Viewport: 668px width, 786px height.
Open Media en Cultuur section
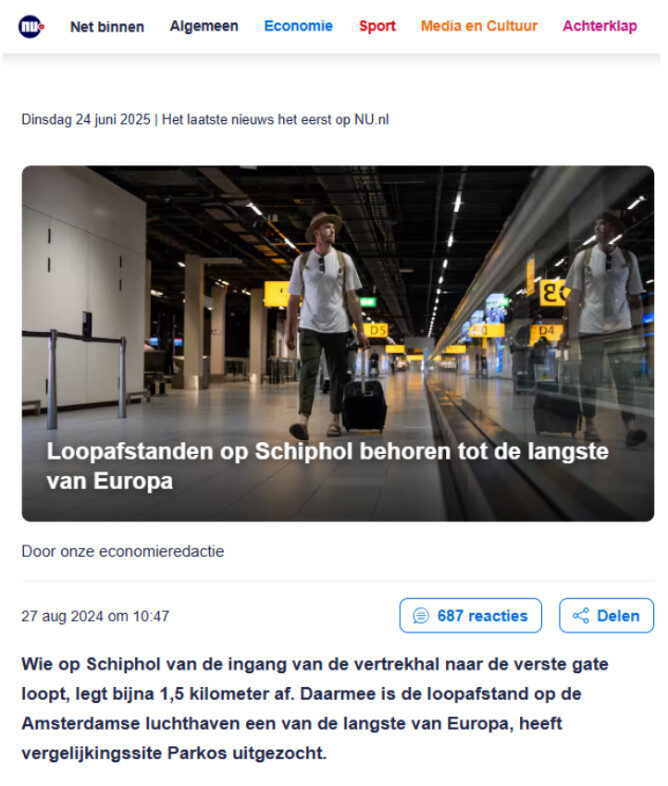coord(479,26)
